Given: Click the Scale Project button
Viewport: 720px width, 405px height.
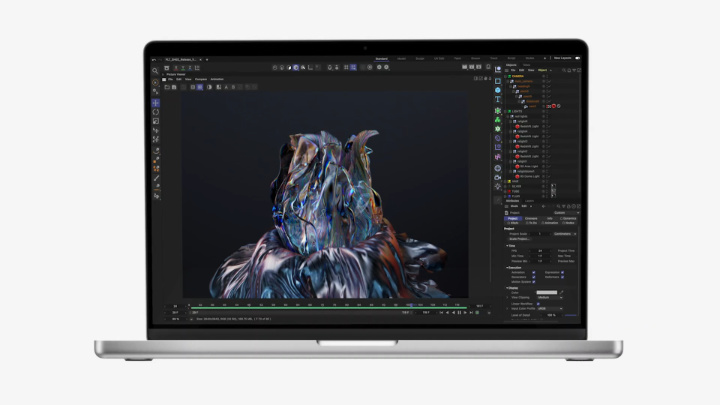Looking at the screenshot, I should [519, 239].
